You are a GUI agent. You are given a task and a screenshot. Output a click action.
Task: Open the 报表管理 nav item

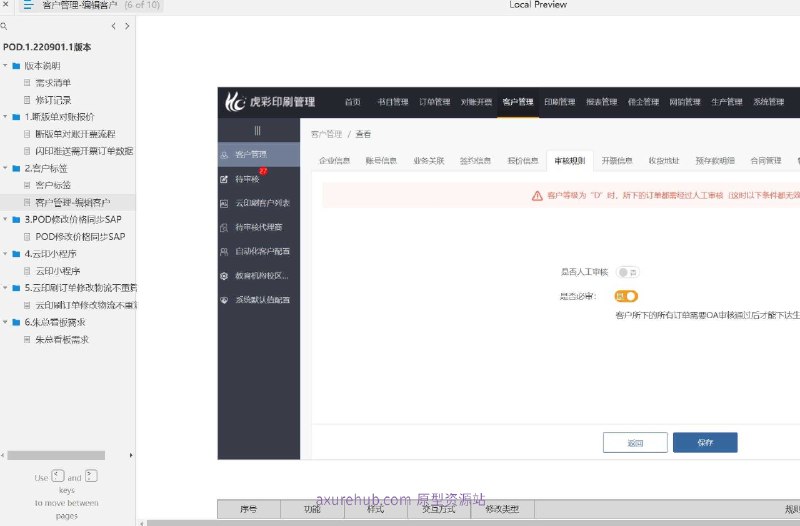[x=602, y=102]
